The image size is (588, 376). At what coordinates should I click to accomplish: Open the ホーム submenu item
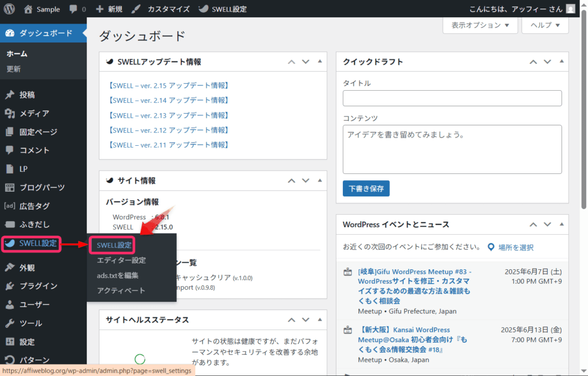[x=17, y=53]
